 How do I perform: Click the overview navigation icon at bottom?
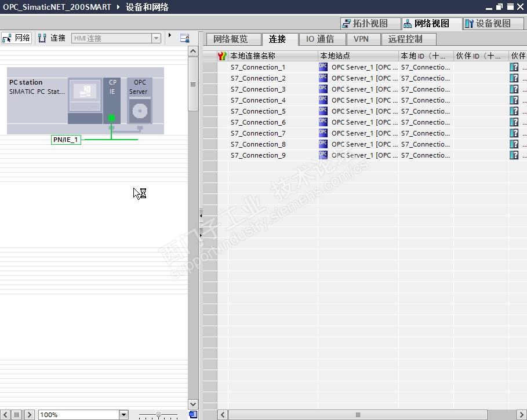click(x=193, y=414)
